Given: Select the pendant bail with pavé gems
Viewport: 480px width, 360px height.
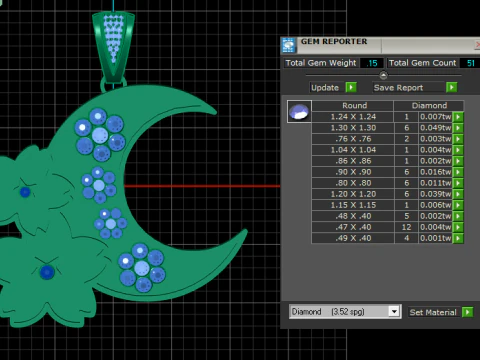Looking at the screenshot, I should [113, 47].
